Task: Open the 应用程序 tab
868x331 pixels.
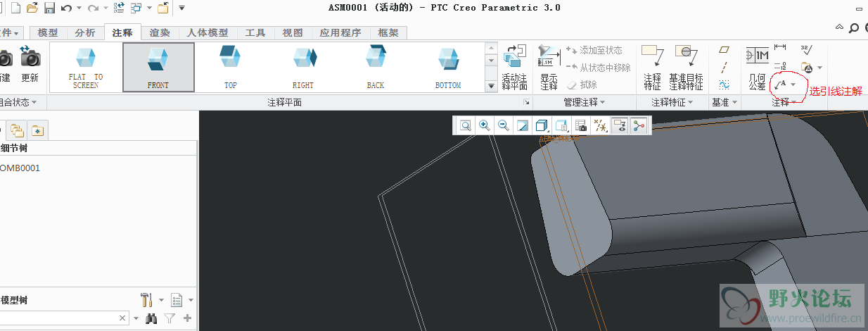Action: pos(340,32)
